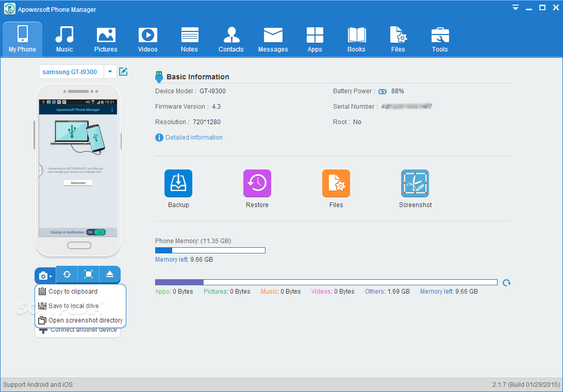563x392 pixels.
Task: Click the 'Apps: 0 Bytes' label
Action: [174, 292]
